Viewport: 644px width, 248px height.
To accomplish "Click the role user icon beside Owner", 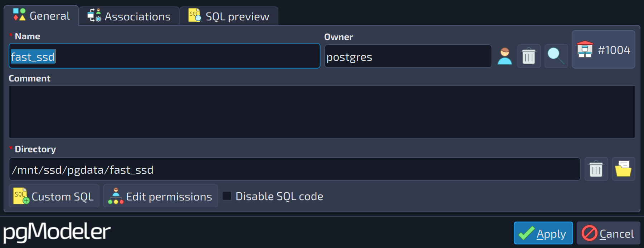I will (505, 56).
